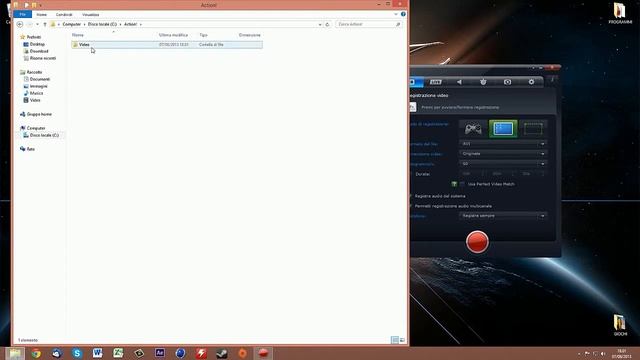
Task: Open Explorer help question mark icon
Action: tap(403, 14)
